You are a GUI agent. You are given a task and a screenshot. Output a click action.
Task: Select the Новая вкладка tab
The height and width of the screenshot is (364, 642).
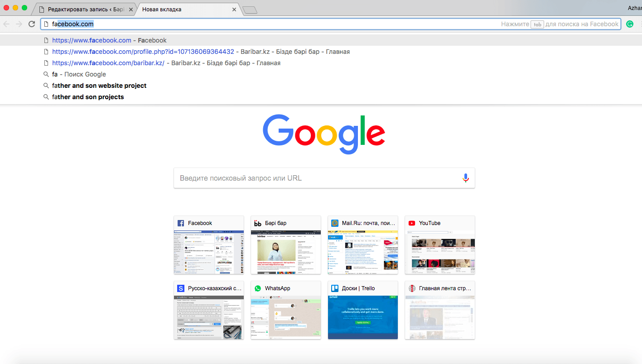[188, 10]
